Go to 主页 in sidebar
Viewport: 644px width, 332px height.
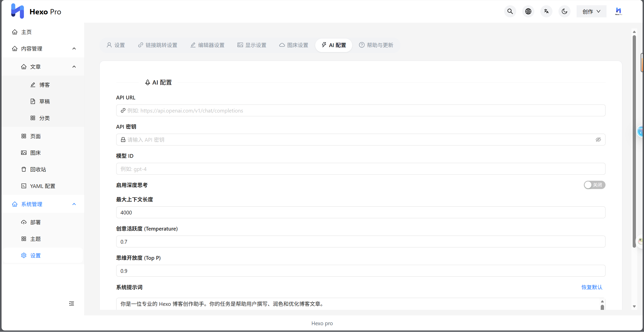click(x=26, y=32)
